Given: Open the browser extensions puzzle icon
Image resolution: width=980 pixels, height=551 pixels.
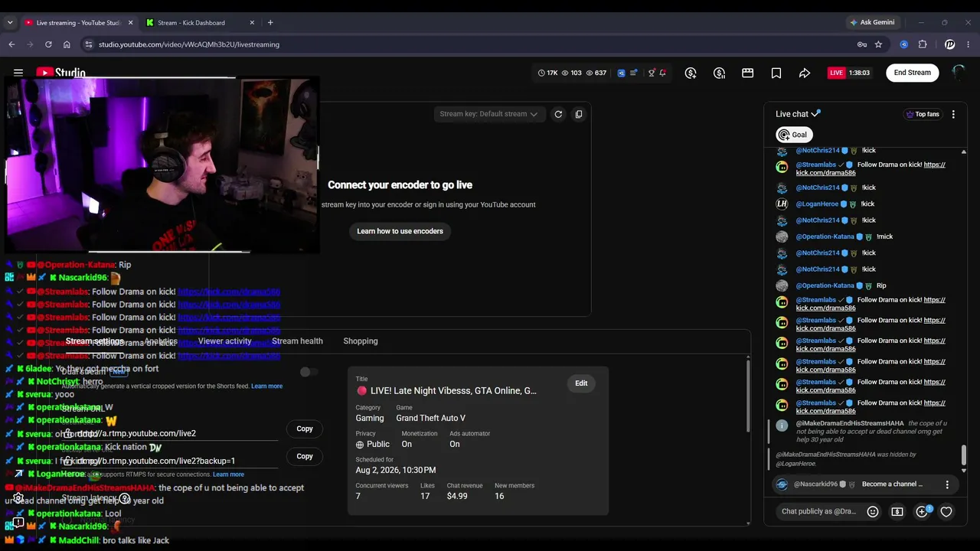Looking at the screenshot, I should click(x=923, y=44).
